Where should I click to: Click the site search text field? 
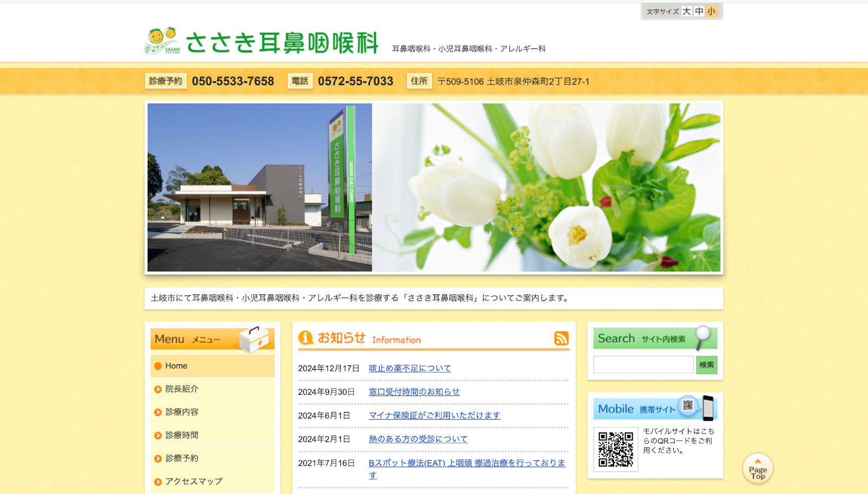(643, 365)
